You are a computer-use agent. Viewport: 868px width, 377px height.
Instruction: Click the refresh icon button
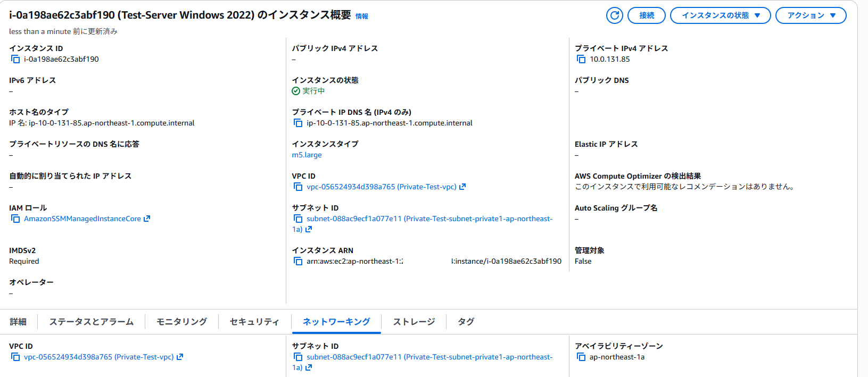tap(615, 15)
